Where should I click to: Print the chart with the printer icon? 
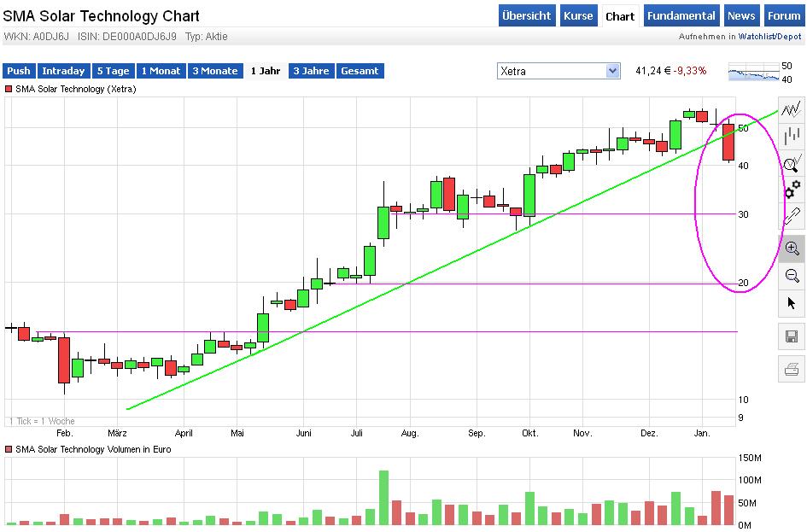(x=792, y=369)
